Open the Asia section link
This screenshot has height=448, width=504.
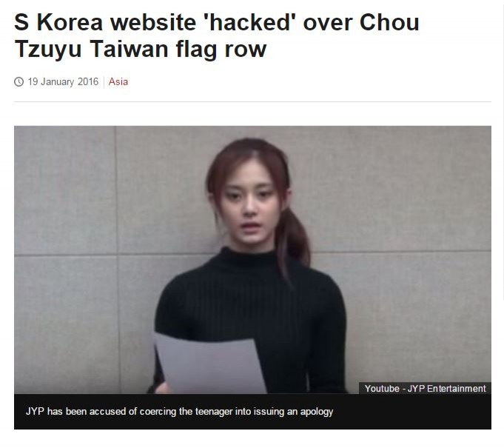(118, 81)
